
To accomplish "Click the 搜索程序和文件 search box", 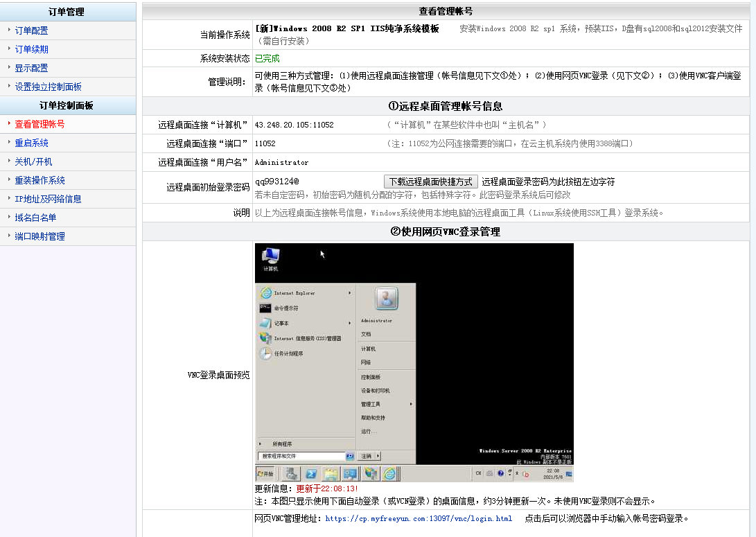I will 302,456.
